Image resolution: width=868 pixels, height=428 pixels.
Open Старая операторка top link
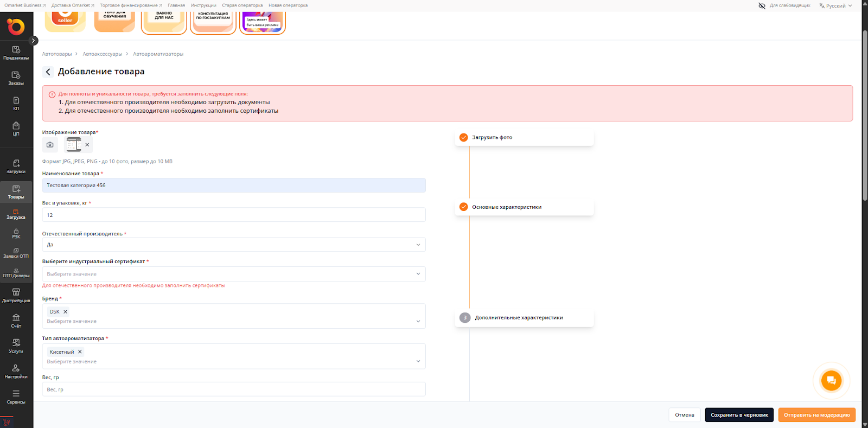(242, 5)
